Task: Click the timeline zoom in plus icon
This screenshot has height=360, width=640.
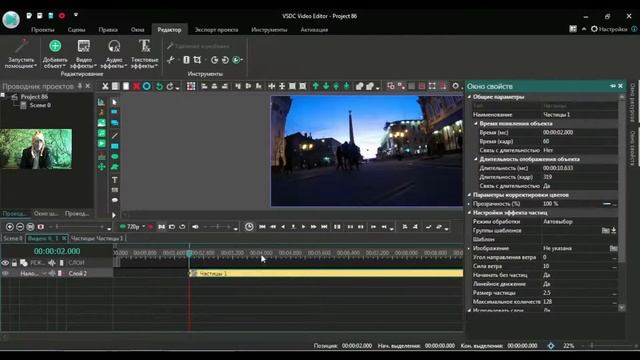Action: 10,227
